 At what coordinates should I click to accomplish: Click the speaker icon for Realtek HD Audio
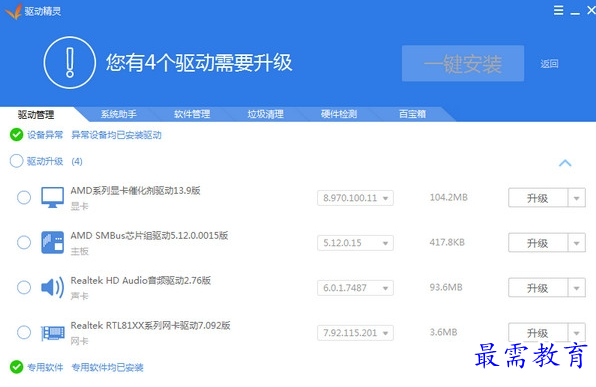pos(52,287)
